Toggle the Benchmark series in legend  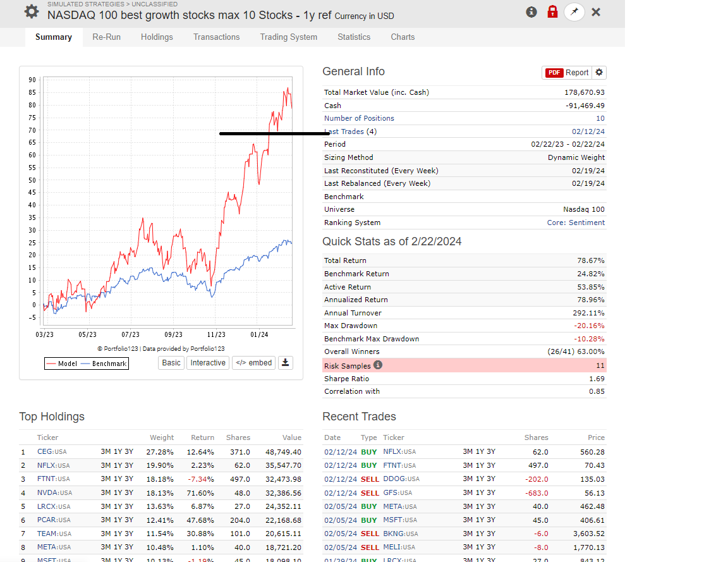[x=104, y=363]
